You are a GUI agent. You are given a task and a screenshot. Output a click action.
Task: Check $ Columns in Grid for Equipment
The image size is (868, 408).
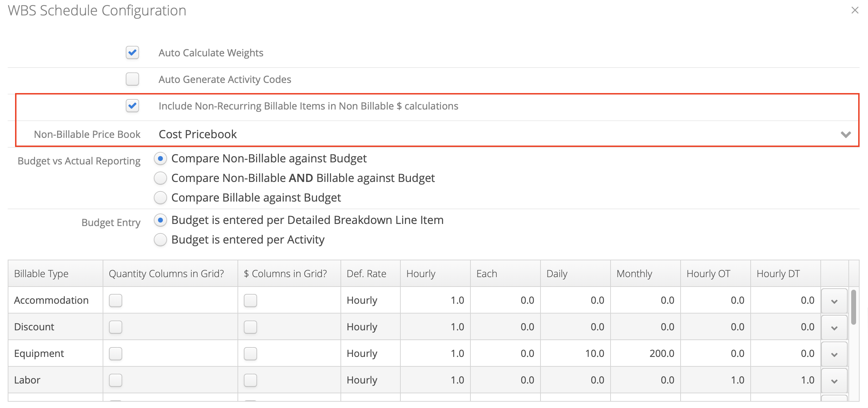click(x=250, y=354)
